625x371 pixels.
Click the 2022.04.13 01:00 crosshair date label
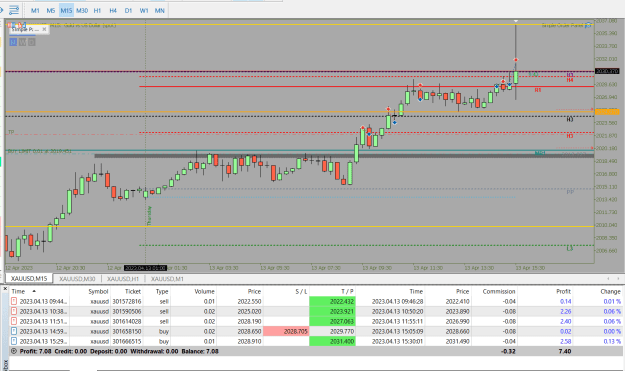point(145,268)
